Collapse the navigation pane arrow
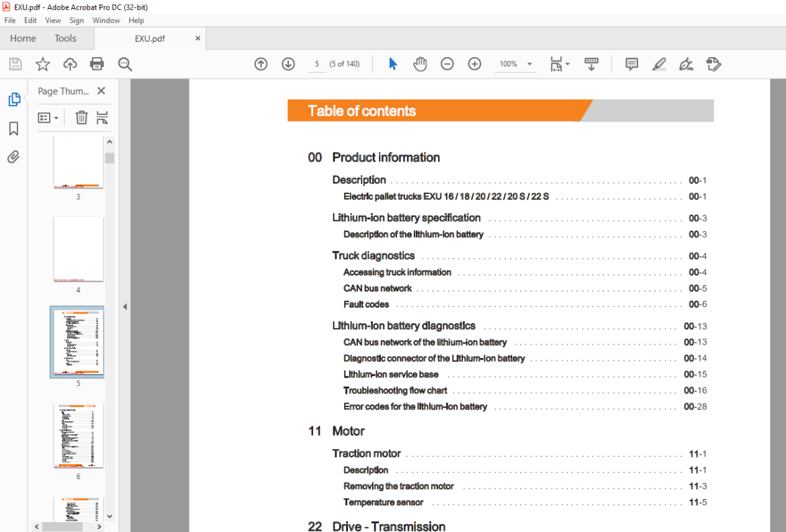Screen dimensions: 786x532 pyautogui.click(x=125, y=306)
